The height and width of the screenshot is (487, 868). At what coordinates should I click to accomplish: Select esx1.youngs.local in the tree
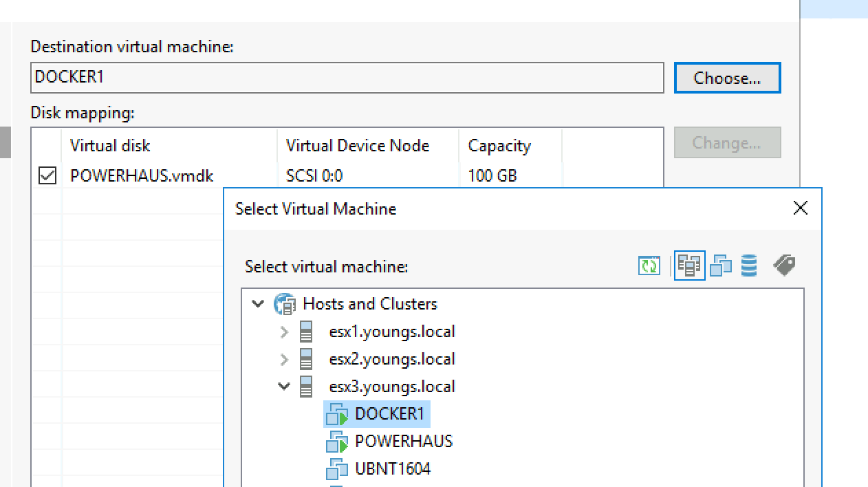click(x=392, y=332)
